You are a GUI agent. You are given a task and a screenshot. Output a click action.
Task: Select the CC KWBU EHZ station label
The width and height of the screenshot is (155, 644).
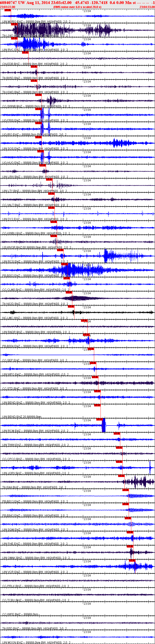[36, 234]
